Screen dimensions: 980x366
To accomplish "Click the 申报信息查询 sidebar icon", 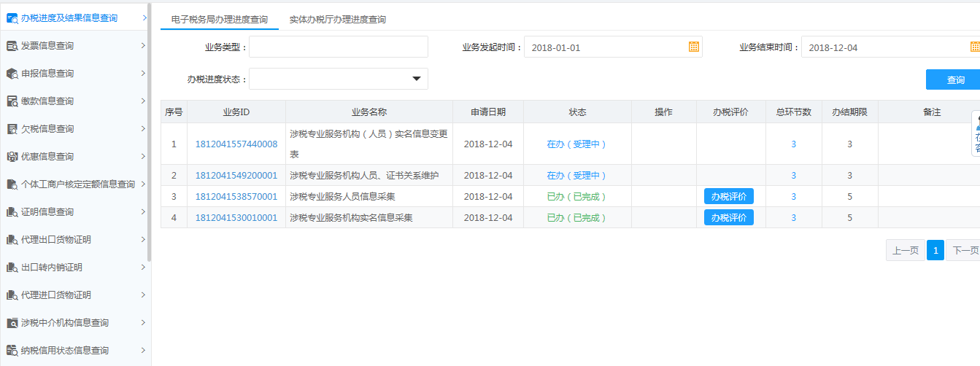I will pos(12,74).
